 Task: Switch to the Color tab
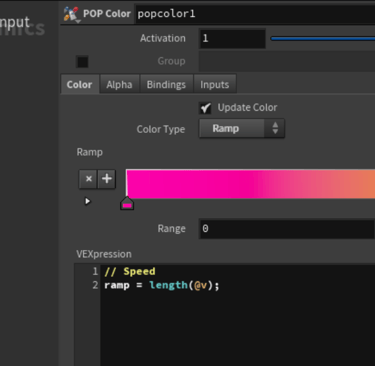point(80,85)
